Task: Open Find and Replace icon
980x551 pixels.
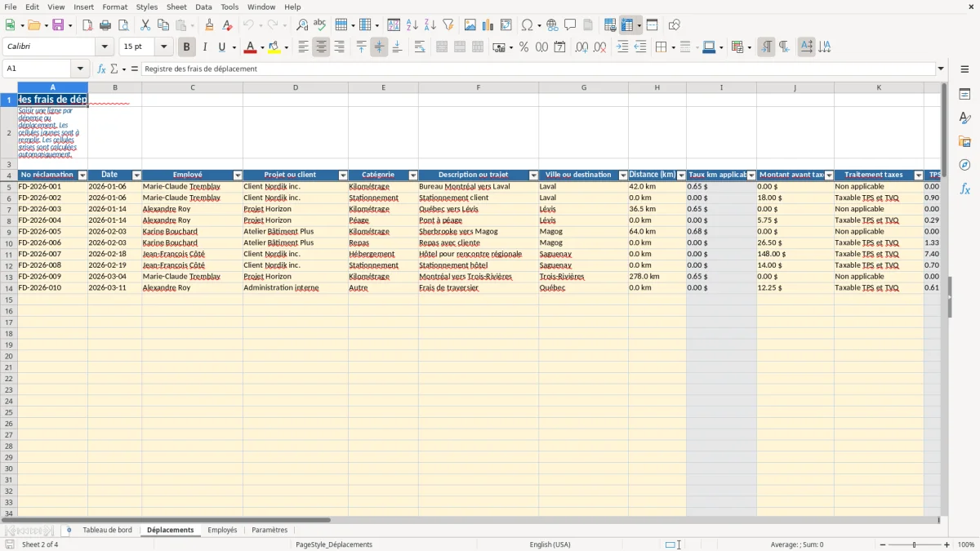Action: point(302,25)
